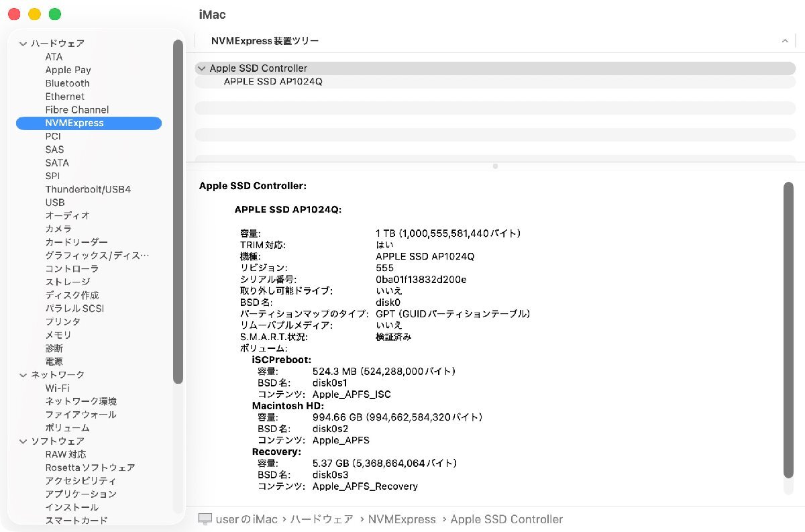Select メモリ in the hardware list

tap(58, 335)
